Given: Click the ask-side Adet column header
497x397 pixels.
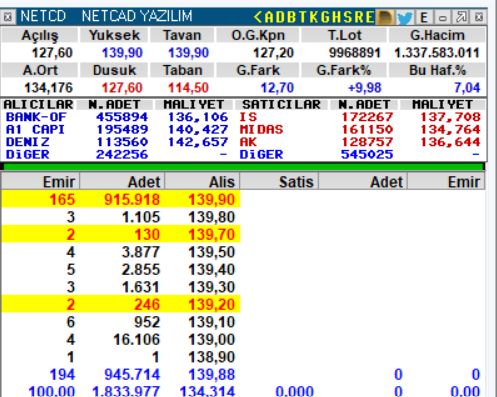Looking at the screenshot, I should tap(363, 182).
